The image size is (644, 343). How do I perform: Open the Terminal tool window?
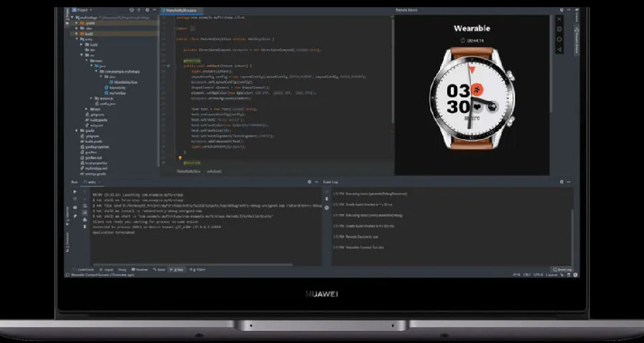138,269
